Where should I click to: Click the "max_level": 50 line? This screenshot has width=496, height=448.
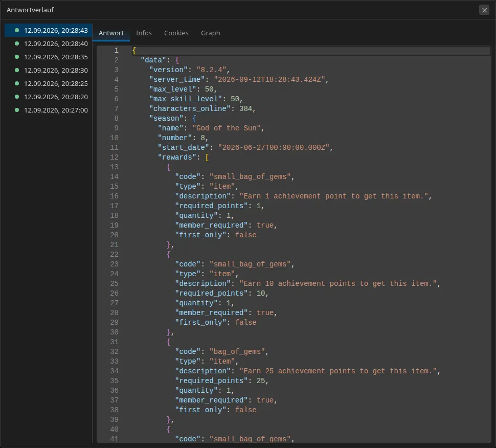(183, 89)
